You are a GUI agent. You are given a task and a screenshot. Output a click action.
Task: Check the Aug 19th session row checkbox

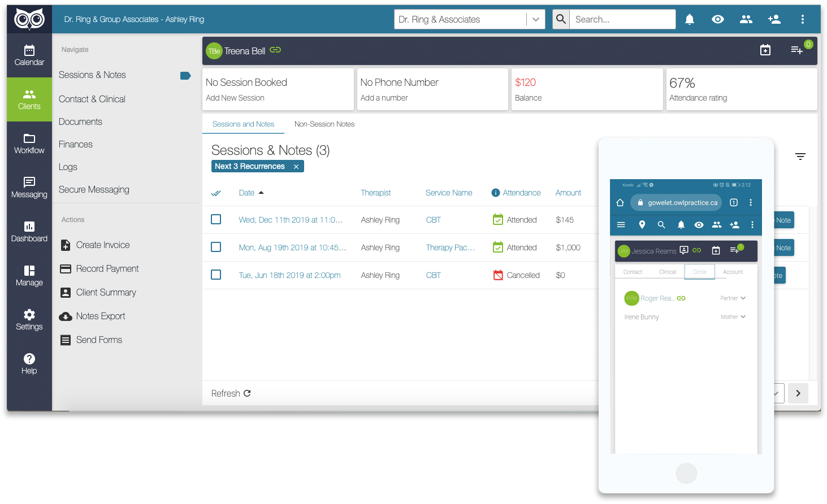pos(215,247)
